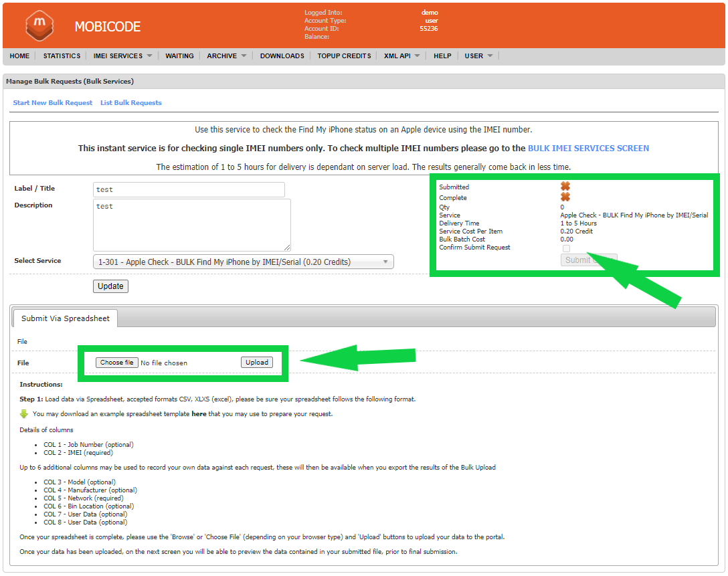
Task: Click the red cross next to Complete
Action: [565, 197]
